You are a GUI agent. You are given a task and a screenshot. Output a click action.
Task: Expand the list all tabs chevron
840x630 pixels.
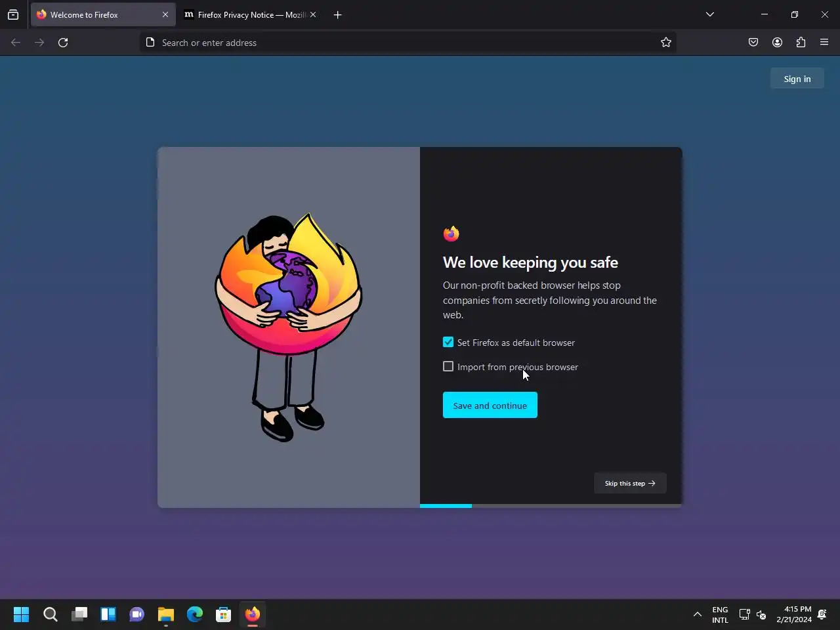coord(709,14)
